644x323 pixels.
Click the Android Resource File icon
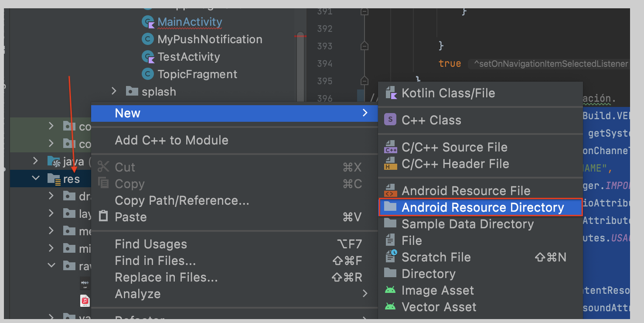point(390,191)
